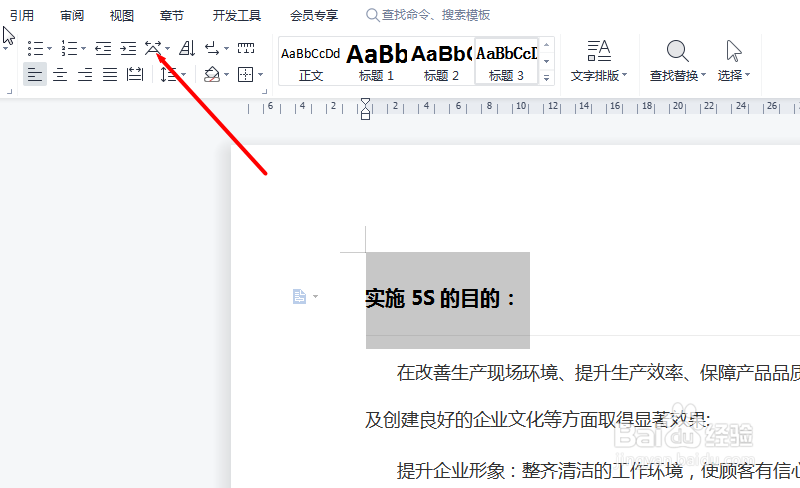Switch to the 开发工具 tab

(237, 15)
